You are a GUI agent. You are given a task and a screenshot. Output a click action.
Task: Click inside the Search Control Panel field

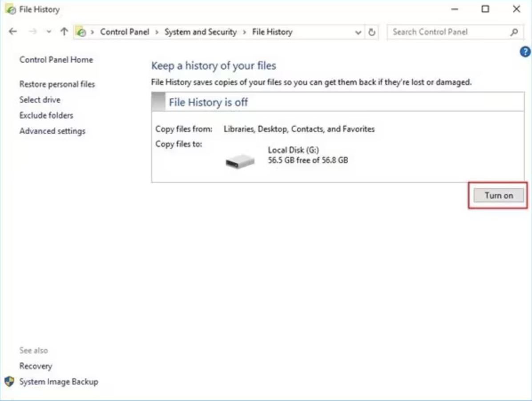pos(449,32)
